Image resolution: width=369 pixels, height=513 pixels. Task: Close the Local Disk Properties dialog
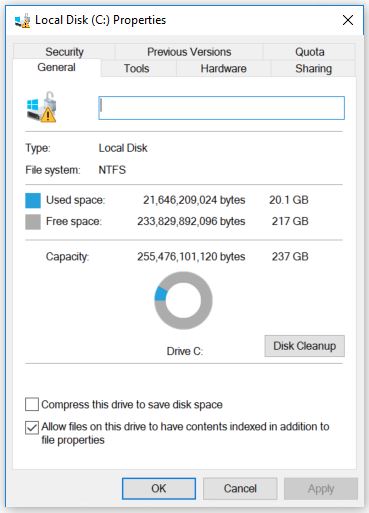coord(348,20)
